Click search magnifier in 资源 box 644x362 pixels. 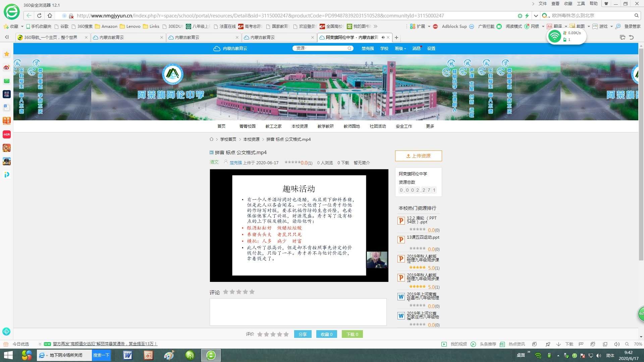pyautogui.click(x=350, y=48)
